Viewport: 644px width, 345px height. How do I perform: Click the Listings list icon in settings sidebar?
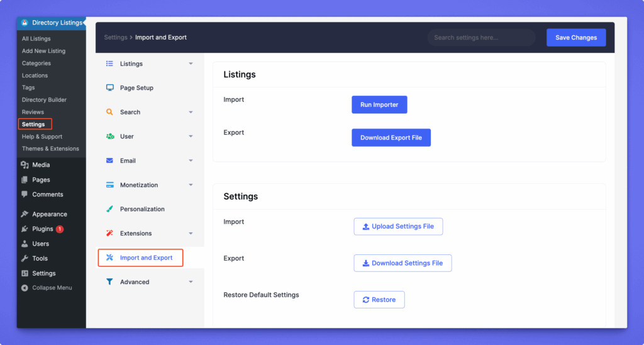(109, 64)
